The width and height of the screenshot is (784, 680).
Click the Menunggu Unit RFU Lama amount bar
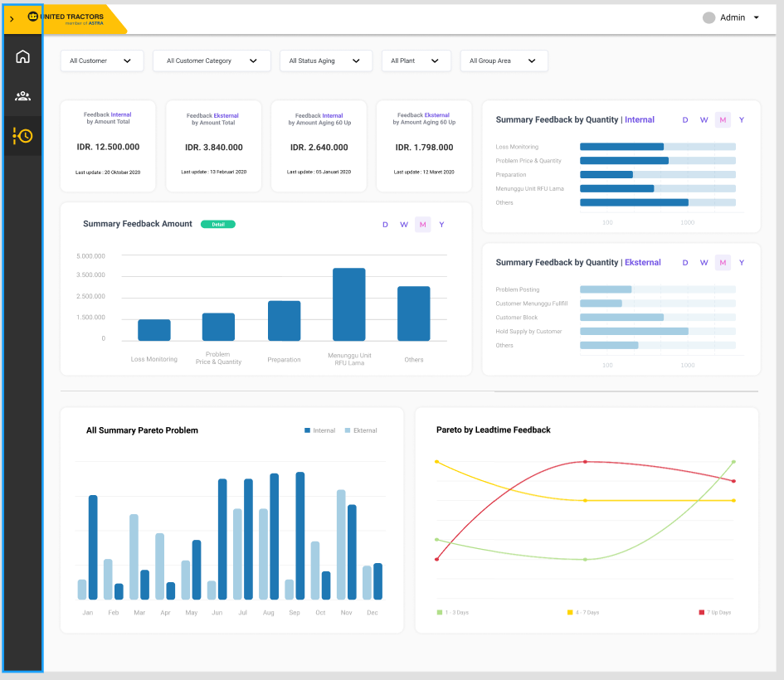tap(349, 305)
